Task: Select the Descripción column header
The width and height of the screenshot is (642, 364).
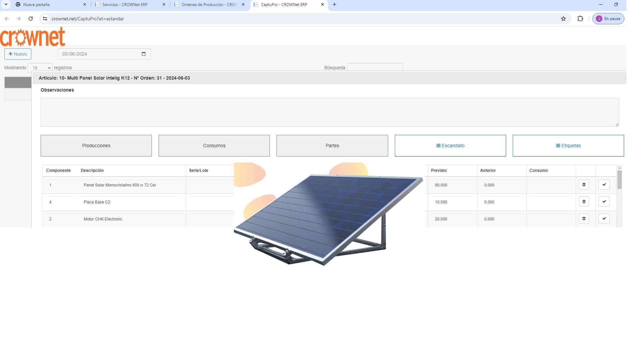Action: click(x=92, y=170)
